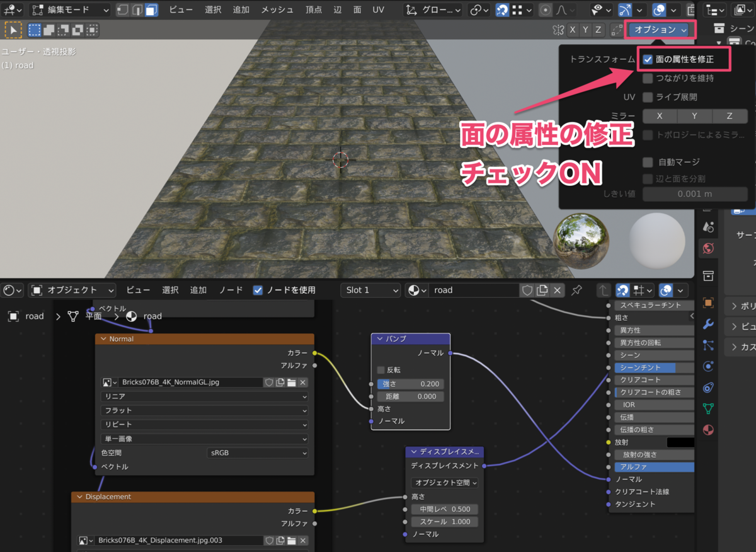The image size is (756, 552).
Task: Open the Slot 1 dropdown
Action: pos(370,290)
